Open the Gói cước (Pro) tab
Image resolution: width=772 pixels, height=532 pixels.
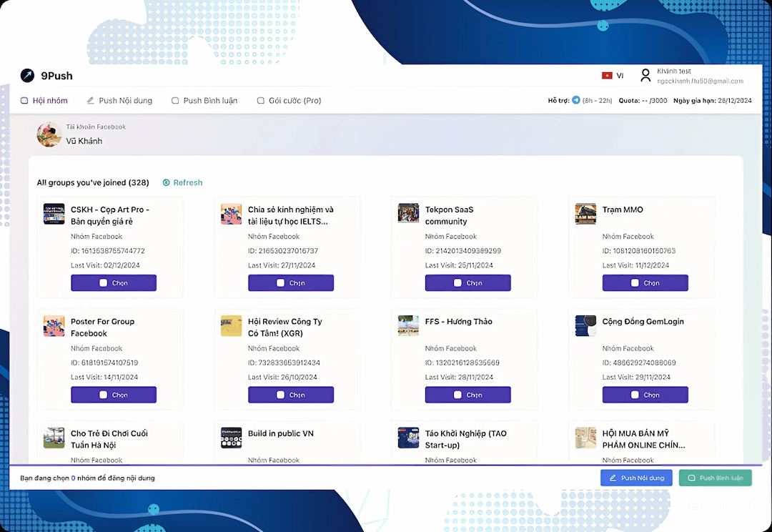coord(289,101)
